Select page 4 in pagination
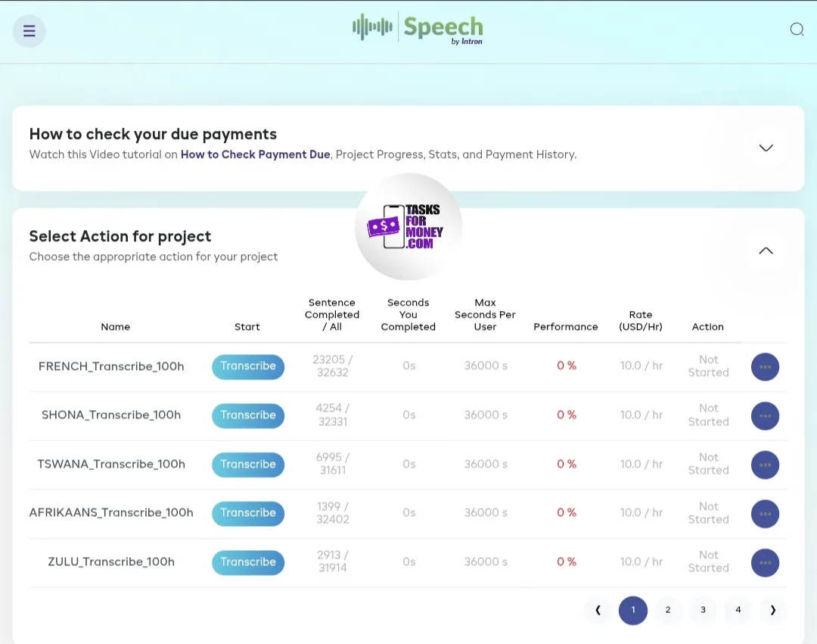This screenshot has width=817, height=644. 738,610
